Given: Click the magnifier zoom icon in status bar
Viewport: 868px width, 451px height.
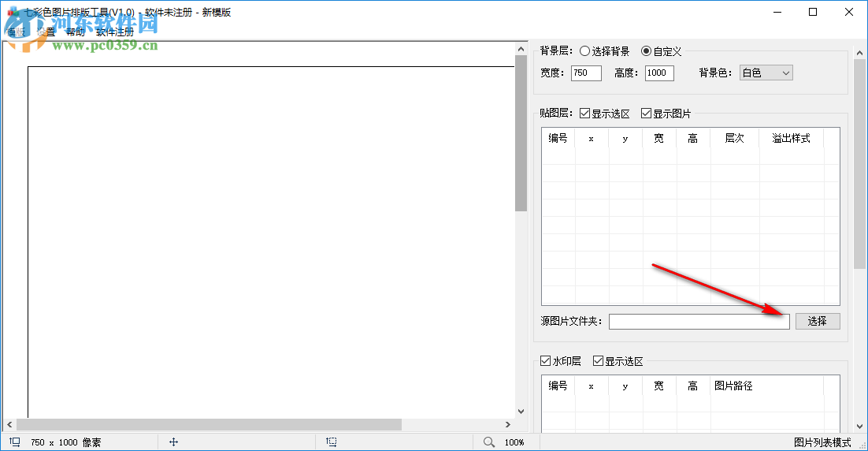Looking at the screenshot, I should click(489, 442).
